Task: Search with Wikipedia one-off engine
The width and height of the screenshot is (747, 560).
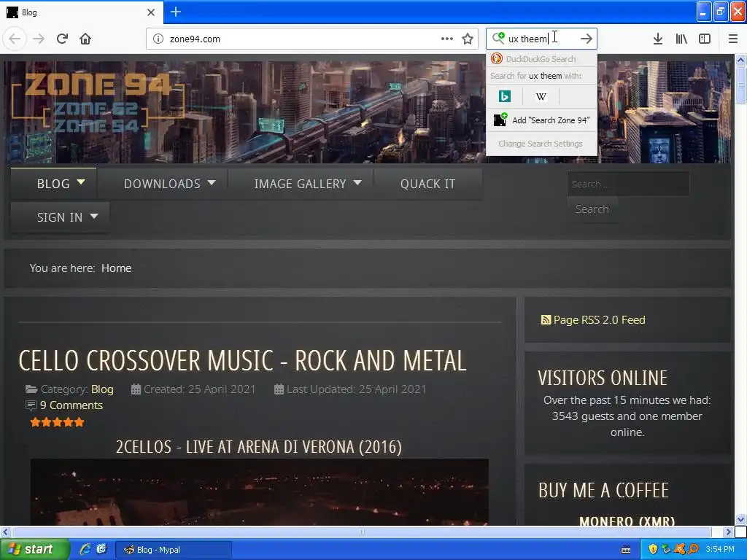Action: click(541, 97)
